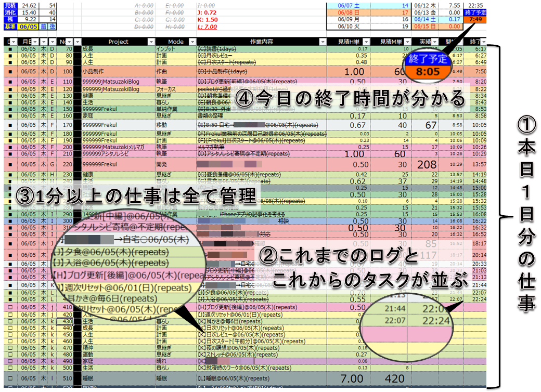Click the 終了 column filter arrow
The width and height of the screenshot is (541, 392).
click(485, 42)
